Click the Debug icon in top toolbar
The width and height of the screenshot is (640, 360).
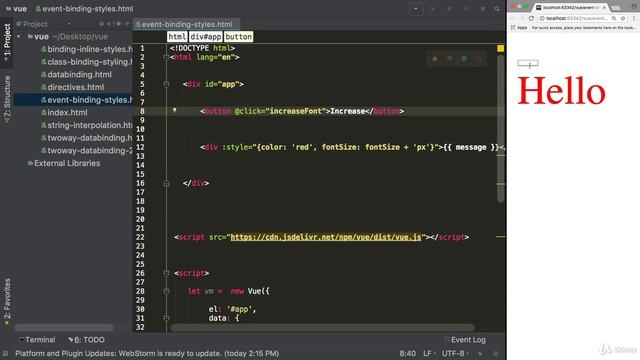[449, 9]
